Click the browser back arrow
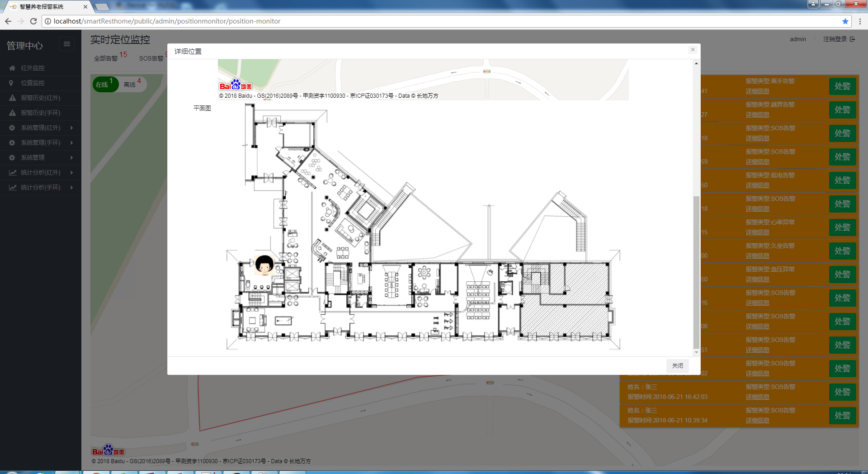This screenshot has width=868, height=474. (8, 21)
